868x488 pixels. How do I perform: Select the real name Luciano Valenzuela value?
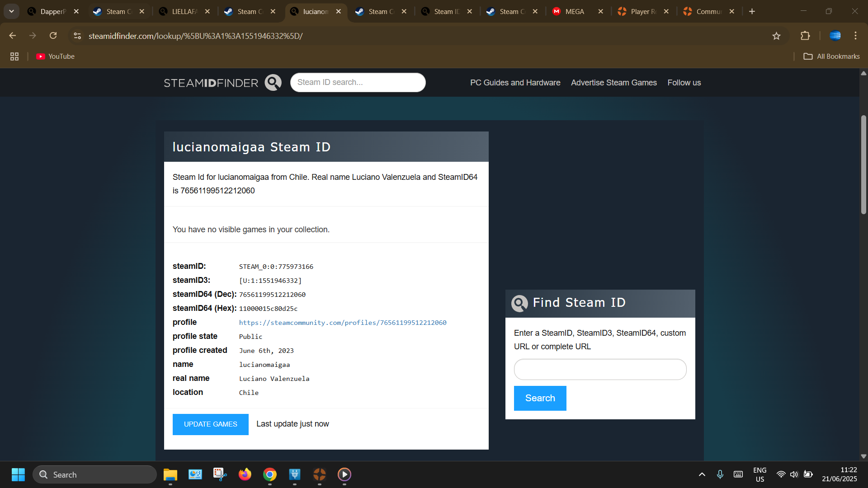tap(274, 379)
